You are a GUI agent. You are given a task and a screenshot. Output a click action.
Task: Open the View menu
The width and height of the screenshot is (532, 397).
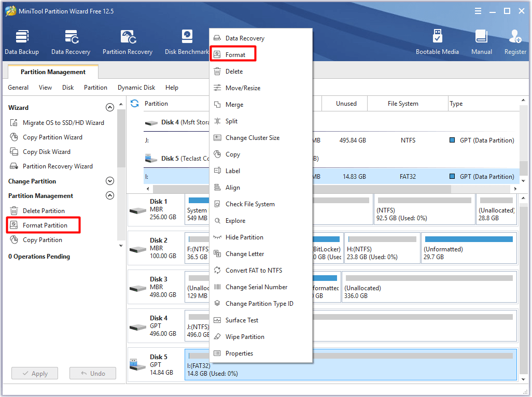[45, 88]
